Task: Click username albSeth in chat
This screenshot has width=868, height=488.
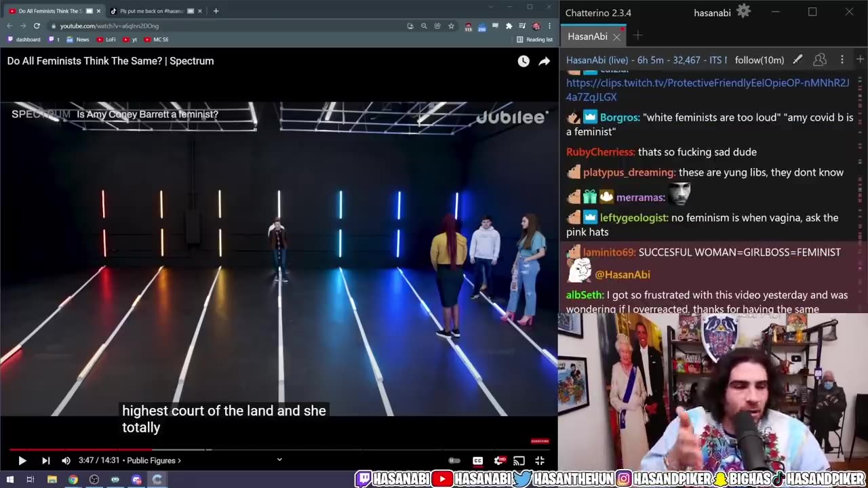Action: [585, 296]
